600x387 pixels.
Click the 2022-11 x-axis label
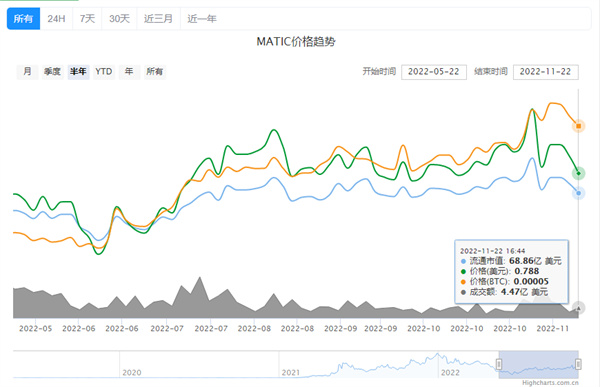pyautogui.click(x=552, y=328)
